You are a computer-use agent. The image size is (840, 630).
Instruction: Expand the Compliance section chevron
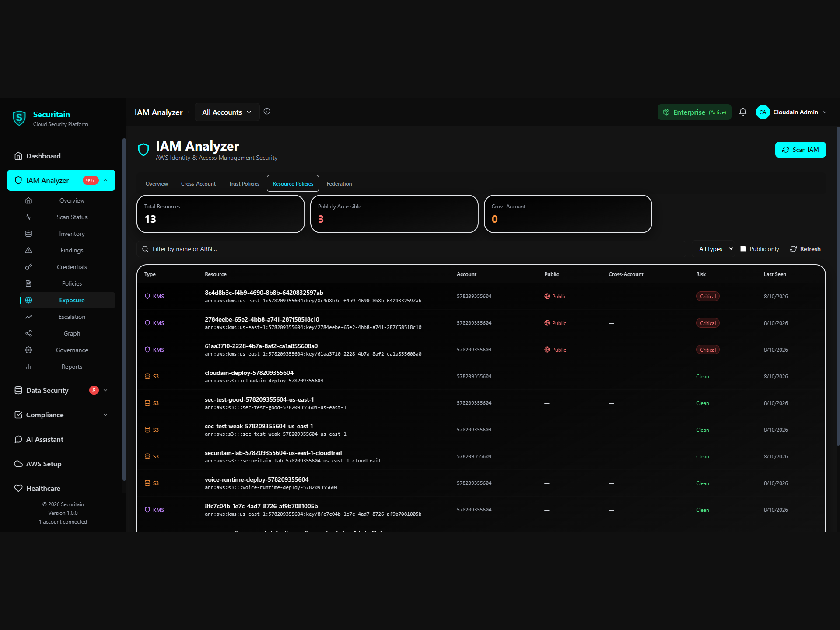(x=105, y=415)
